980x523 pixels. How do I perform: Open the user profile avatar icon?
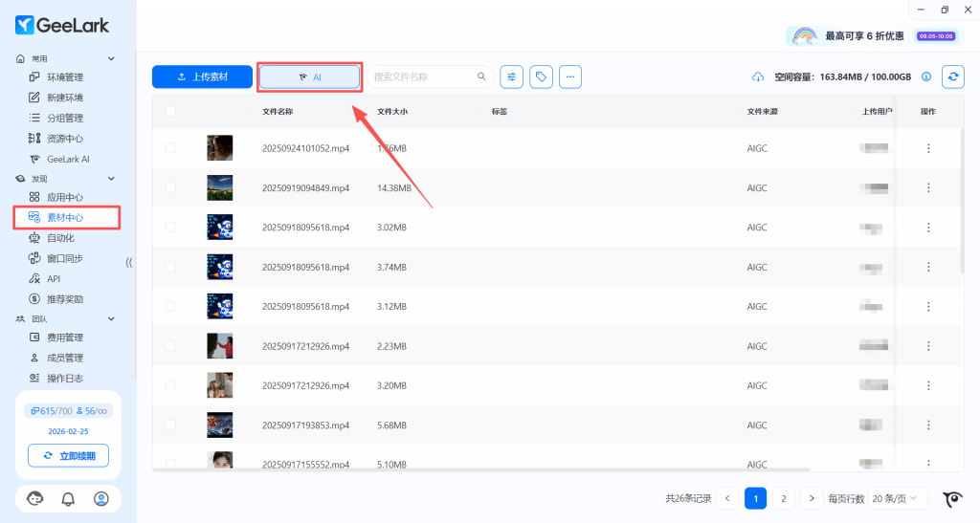[x=101, y=498]
